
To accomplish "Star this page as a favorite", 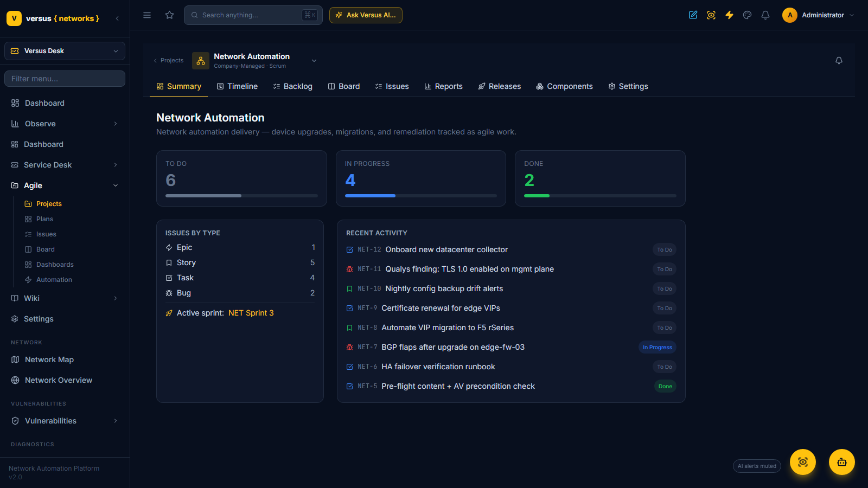I will [170, 15].
